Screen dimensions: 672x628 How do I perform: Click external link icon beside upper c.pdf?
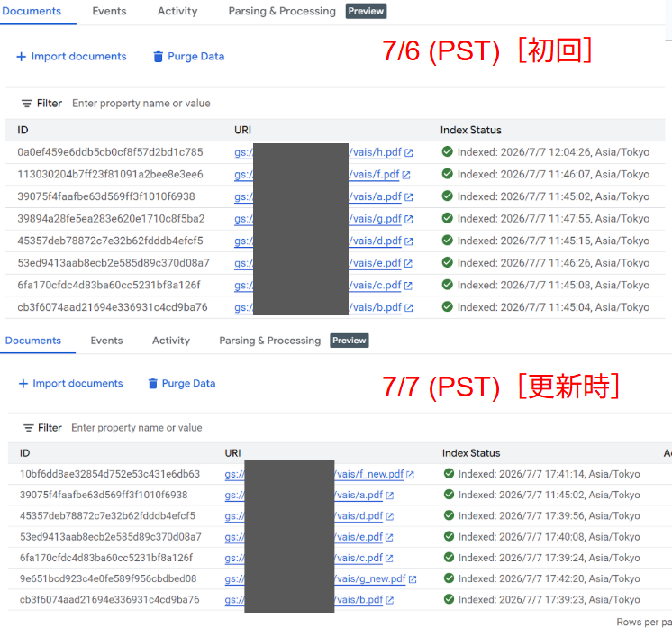(x=408, y=286)
